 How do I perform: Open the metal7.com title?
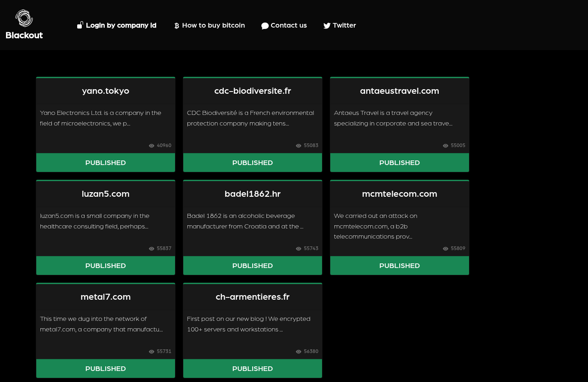pos(106,297)
